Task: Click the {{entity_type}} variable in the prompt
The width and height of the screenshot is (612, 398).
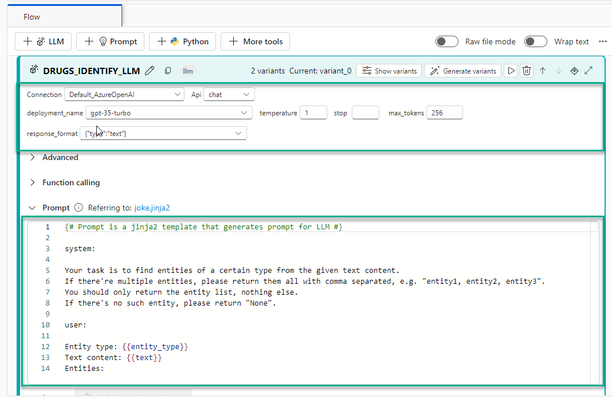Action: coord(155,346)
